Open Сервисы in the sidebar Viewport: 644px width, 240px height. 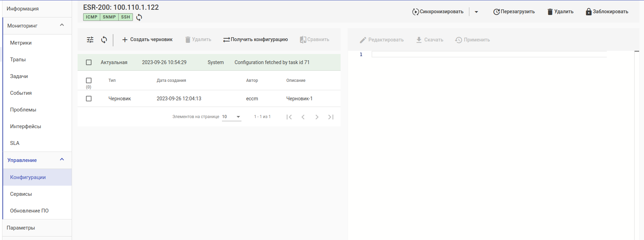coord(37,194)
